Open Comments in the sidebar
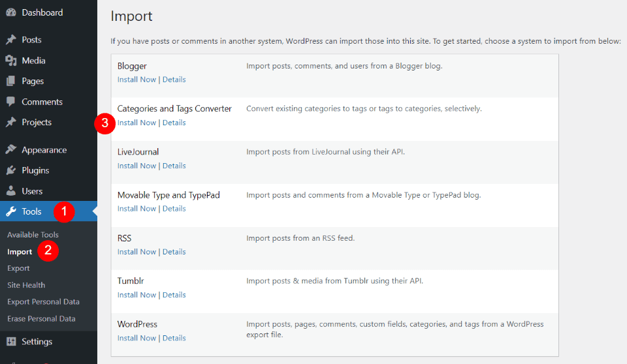 pyautogui.click(x=42, y=102)
